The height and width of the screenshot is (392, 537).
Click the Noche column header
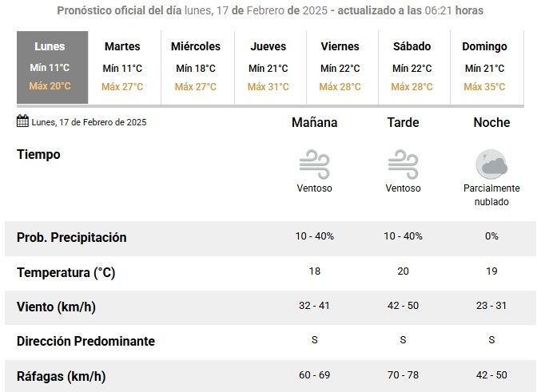491,122
